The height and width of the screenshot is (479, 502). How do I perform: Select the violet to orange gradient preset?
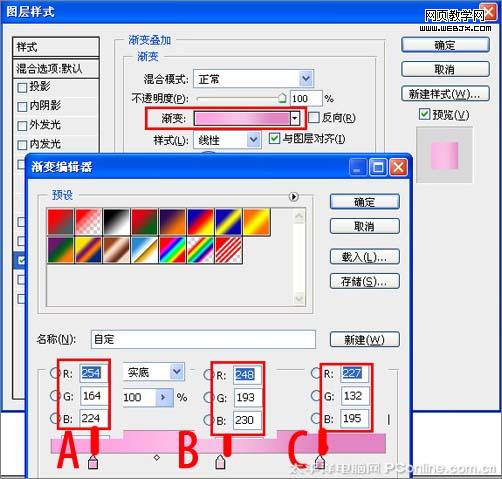(x=173, y=222)
